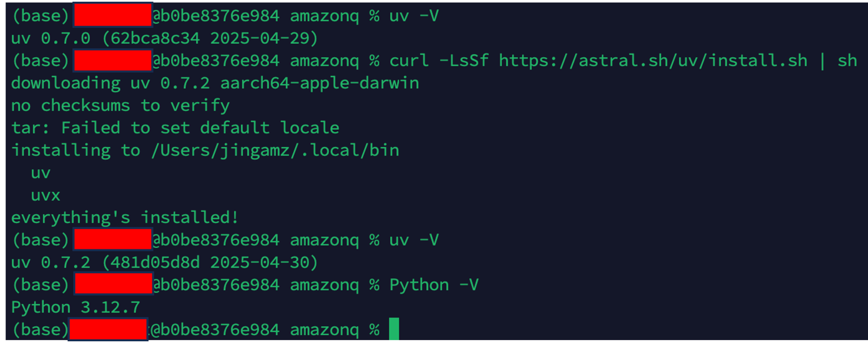Click the 'tar: Failed to set default locale' line

(x=175, y=127)
